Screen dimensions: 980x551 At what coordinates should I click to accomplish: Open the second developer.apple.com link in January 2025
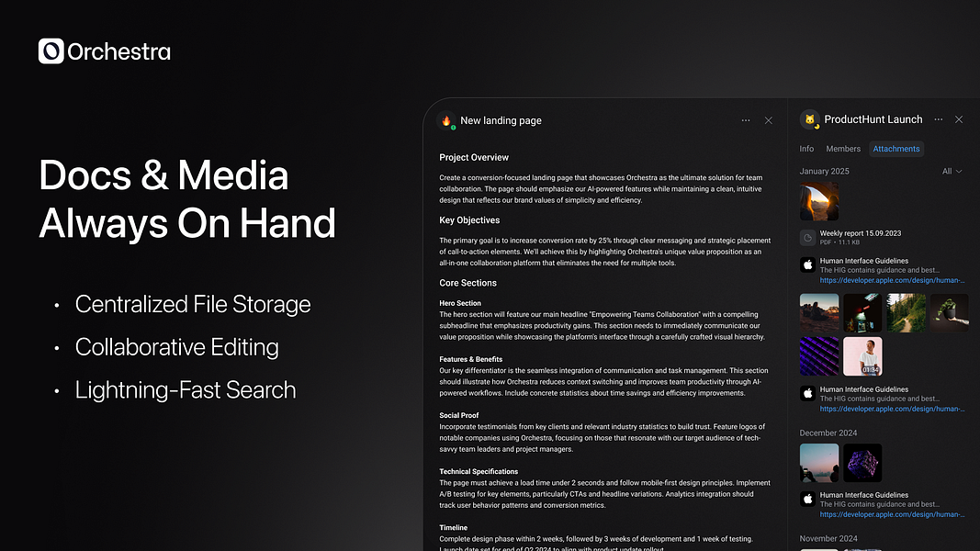[x=892, y=410]
